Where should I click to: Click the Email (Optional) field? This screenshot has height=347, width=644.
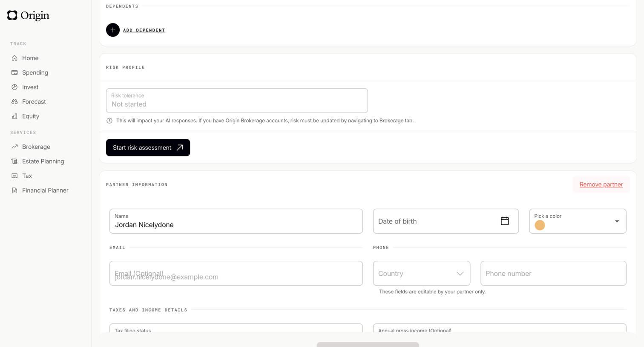pos(236,273)
